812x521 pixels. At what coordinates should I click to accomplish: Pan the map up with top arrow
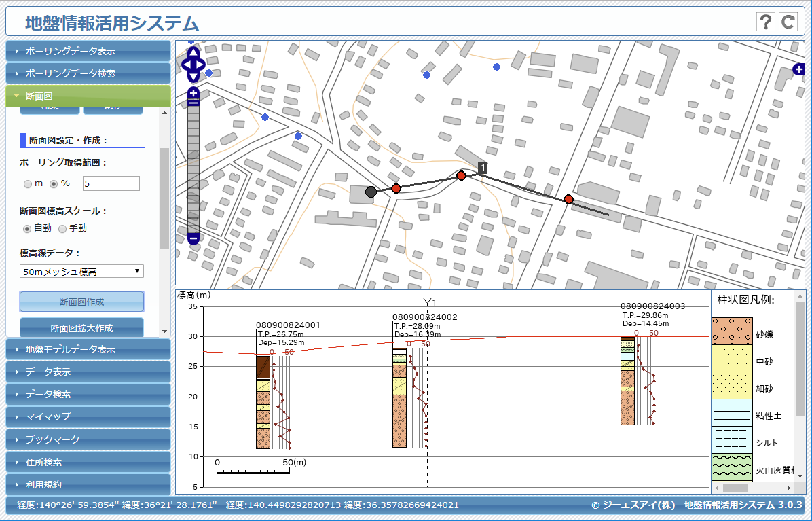tap(193, 52)
